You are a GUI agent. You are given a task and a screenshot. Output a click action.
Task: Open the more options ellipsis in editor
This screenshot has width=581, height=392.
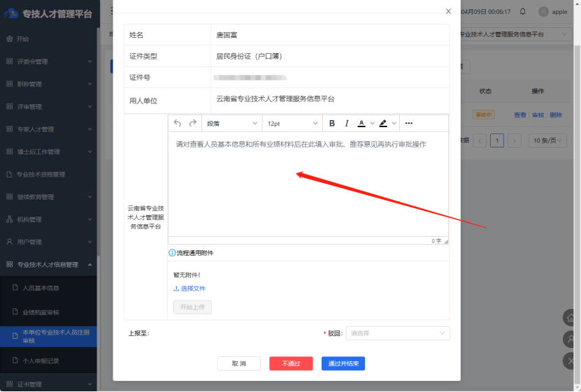pyautogui.click(x=409, y=124)
